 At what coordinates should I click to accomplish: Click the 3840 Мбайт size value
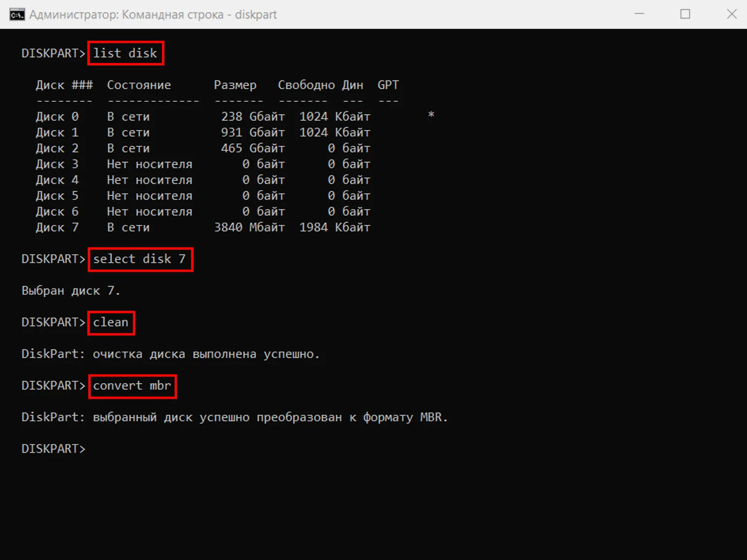tap(249, 227)
